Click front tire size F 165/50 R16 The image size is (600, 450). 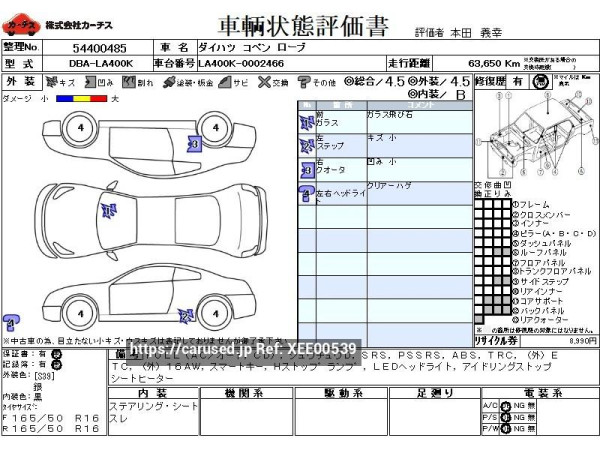(x=51, y=418)
